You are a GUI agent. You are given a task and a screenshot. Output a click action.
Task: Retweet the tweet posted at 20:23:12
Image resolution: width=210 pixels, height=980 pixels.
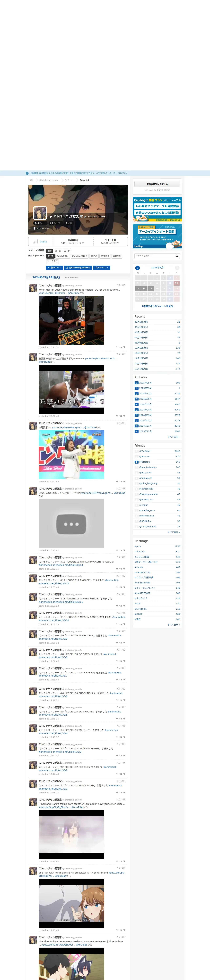coord(121,347)
